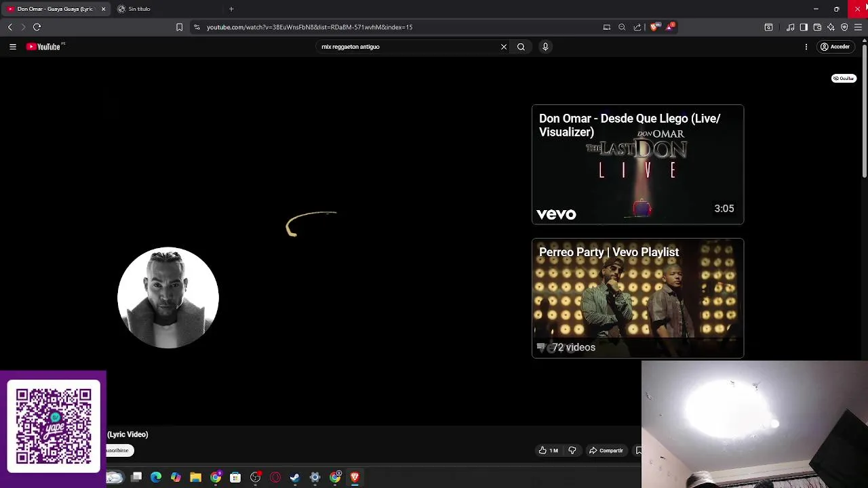Screen dimensions: 868x488
Task: Open Microsoft Store from taskbar
Action: click(235, 478)
